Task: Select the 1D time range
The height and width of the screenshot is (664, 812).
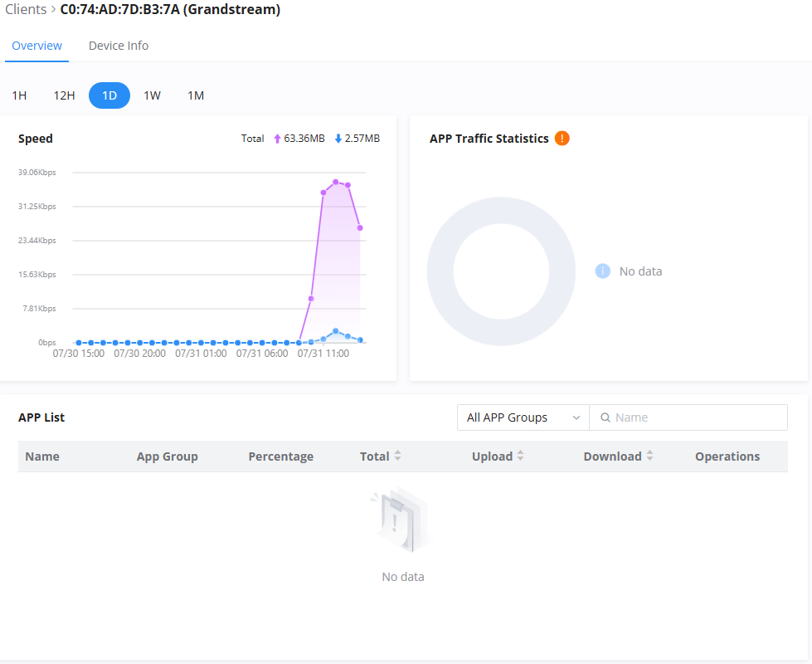Action: point(109,95)
